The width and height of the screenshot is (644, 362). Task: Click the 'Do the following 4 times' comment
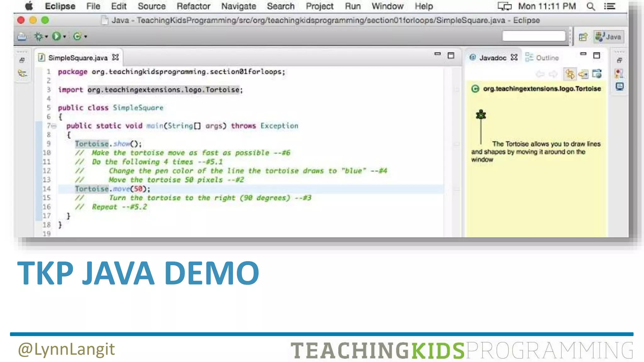149,162
